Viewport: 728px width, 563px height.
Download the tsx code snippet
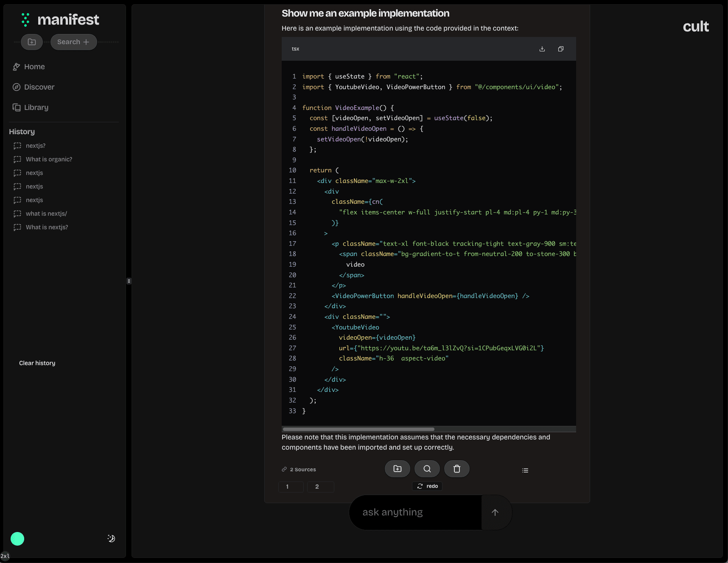(542, 49)
